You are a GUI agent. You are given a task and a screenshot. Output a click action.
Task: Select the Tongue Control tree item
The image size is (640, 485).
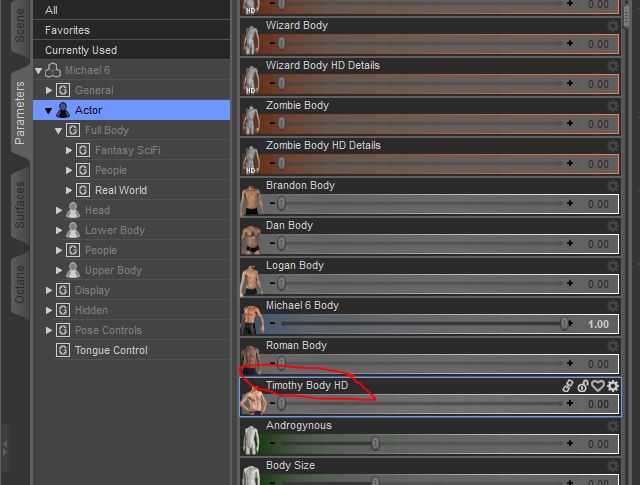point(111,350)
